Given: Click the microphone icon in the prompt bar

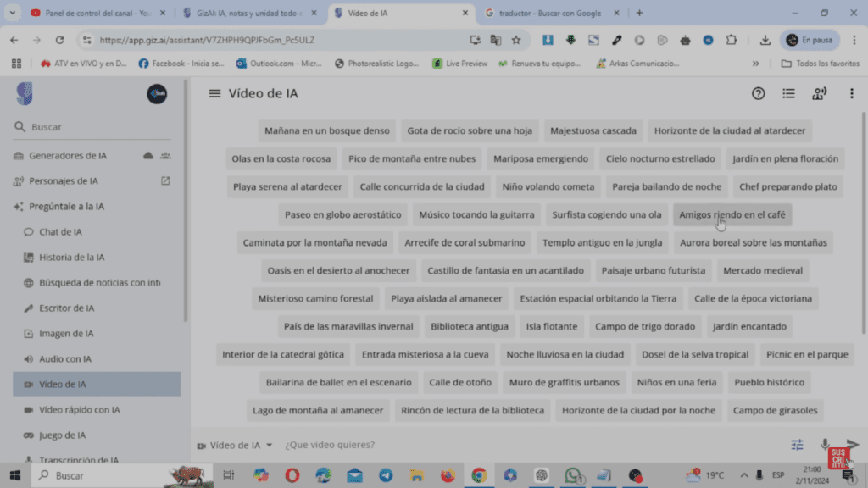Looking at the screenshot, I should coord(824,444).
